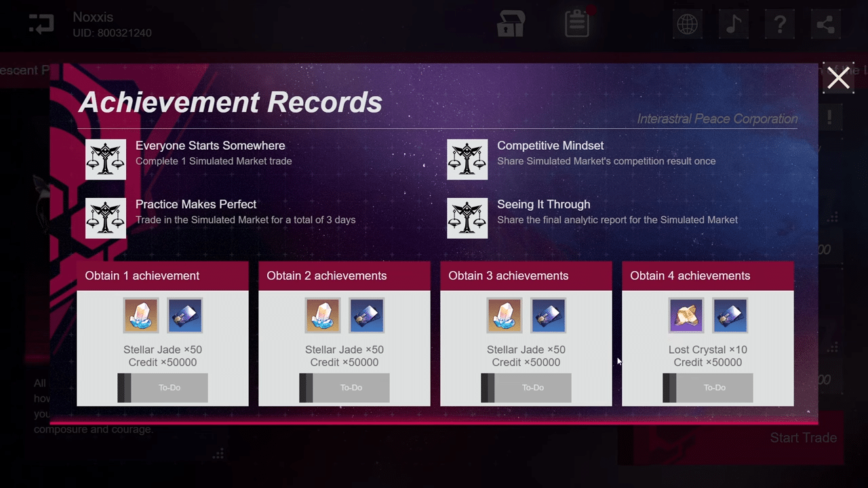
Task: Select the Obtain 1 achievement header
Action: click(x=162, y=276)
